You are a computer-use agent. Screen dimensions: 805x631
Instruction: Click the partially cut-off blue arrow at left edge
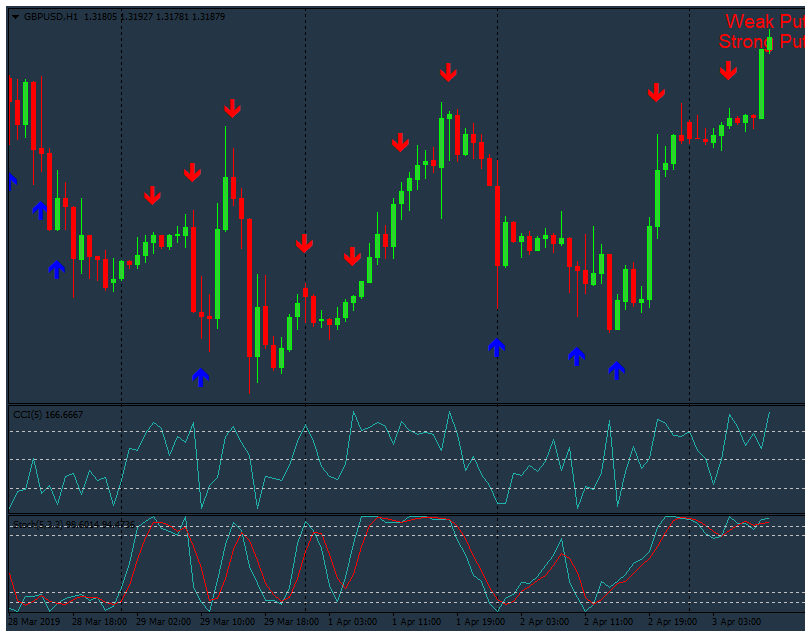12,181
